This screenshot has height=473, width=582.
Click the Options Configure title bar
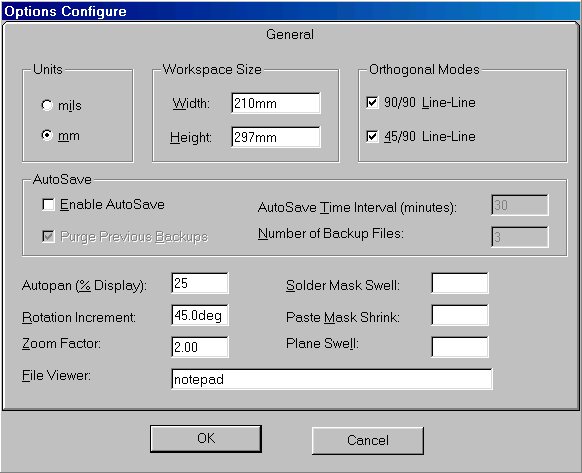(x=291, y=11)
